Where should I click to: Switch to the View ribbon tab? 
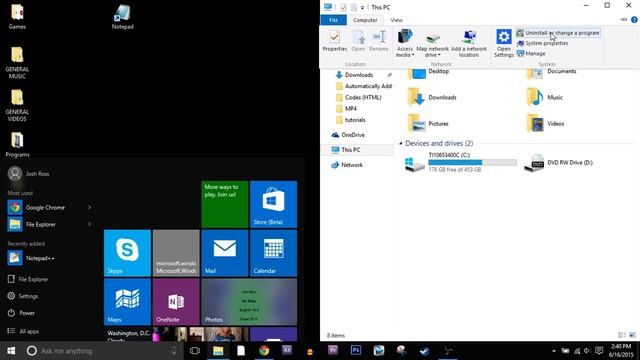[x=396, y=20]
